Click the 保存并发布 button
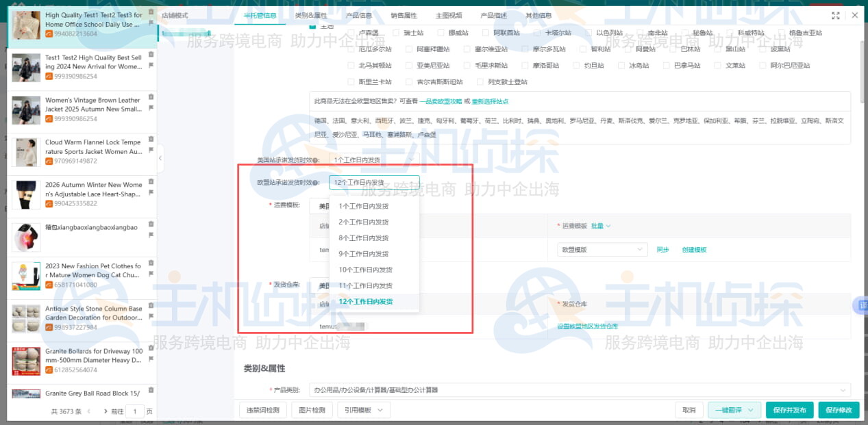 pyautogui.click(x=790, y=409)
